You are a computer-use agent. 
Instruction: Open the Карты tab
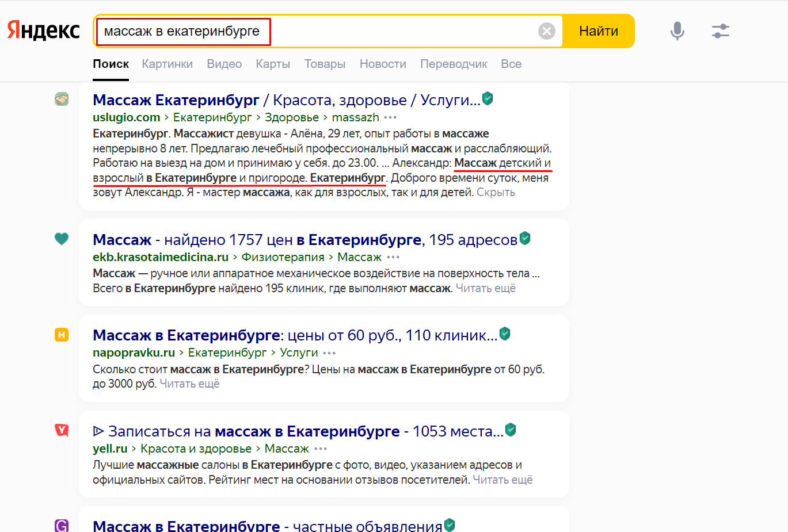273,64
